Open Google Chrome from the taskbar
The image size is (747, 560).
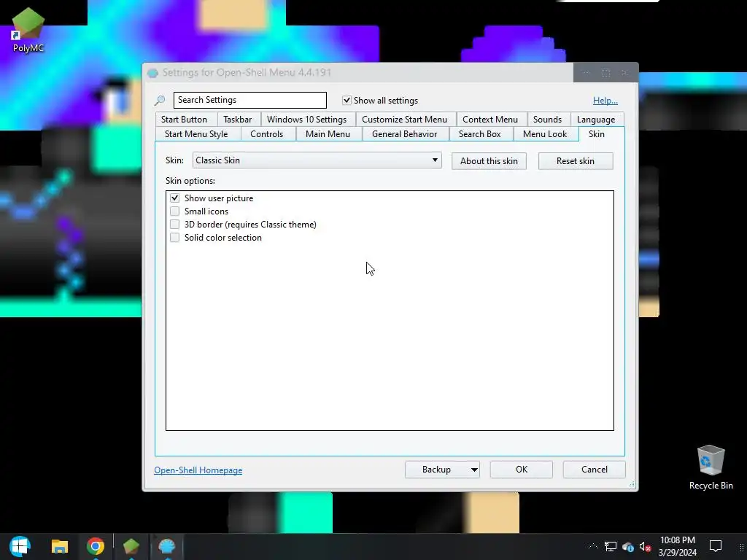tap(96, 546)
